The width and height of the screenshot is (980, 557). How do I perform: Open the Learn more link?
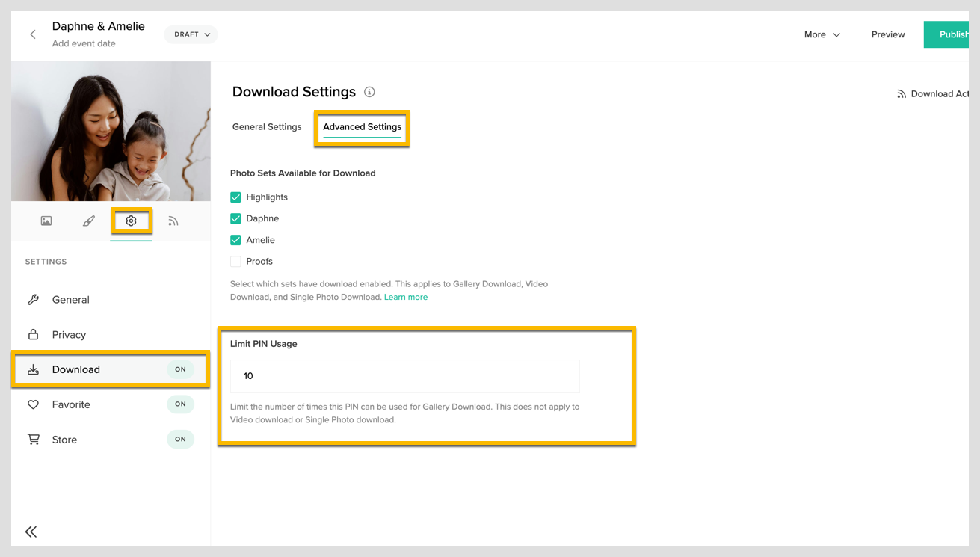click(406, 297)
